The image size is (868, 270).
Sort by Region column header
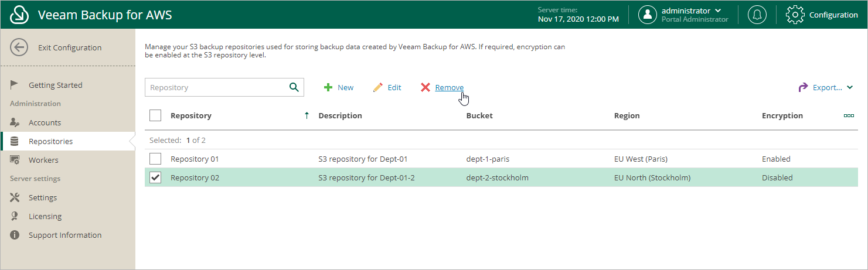pyautogui.click(x=627, y=115)
